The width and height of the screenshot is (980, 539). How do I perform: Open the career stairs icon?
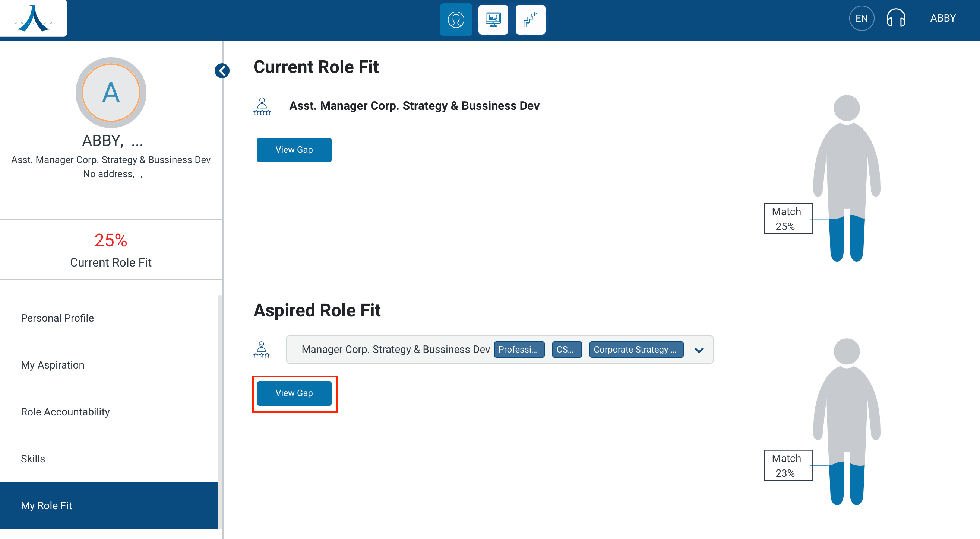coord(530,19)
